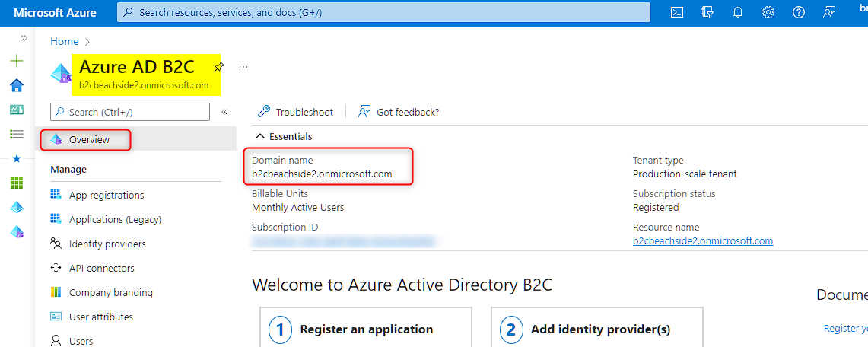Viewport: 868px width, 347px height.
Task: Click the Registered subscription status value
Action: (x=656, y=208)
